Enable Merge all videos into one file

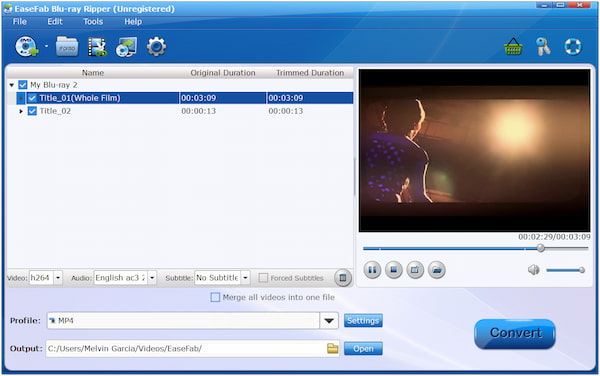[215, 297]
